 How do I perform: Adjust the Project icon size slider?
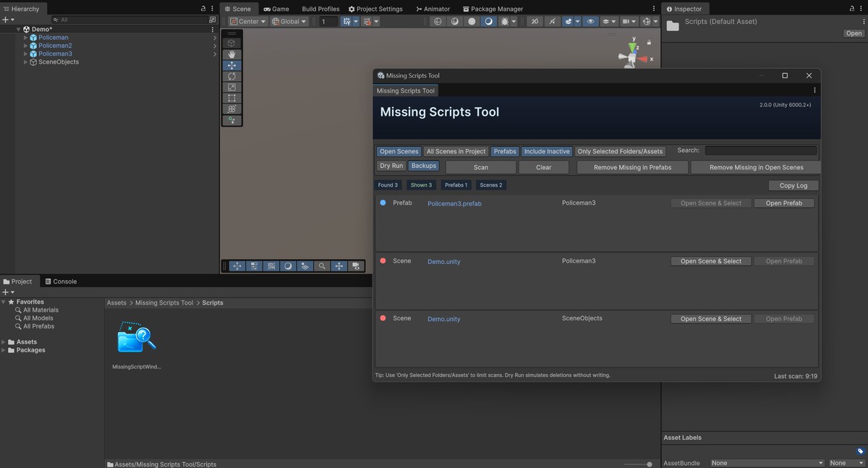coord(637,464)
